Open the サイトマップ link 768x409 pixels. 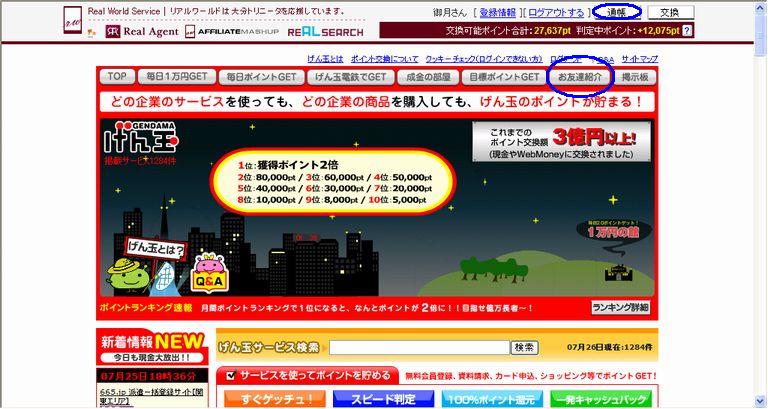tap(640, 59)
